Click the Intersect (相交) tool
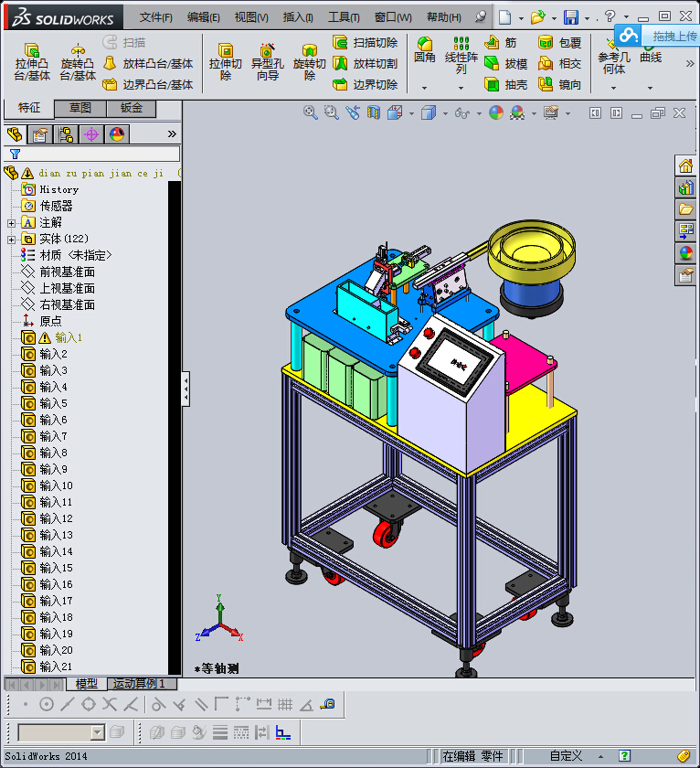The image size is (700, 768). coord(559,64)
